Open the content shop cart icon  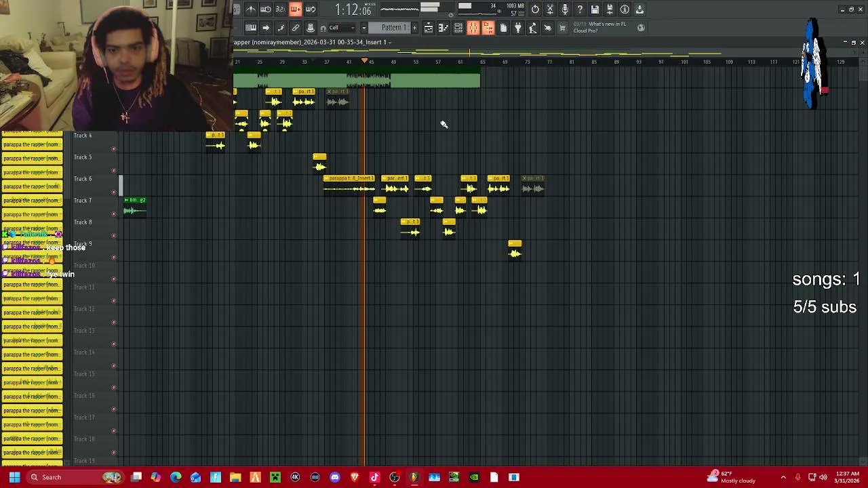(x=562, y=28)
